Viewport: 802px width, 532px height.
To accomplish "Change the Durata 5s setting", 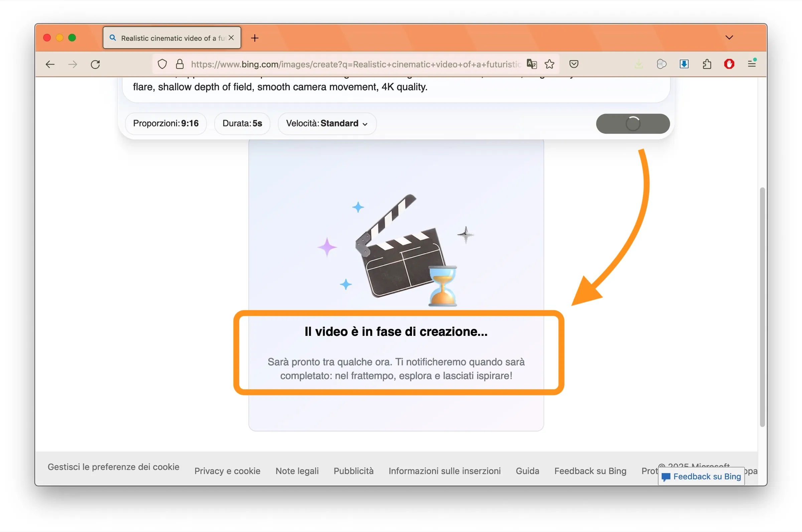I will (242, 124).
